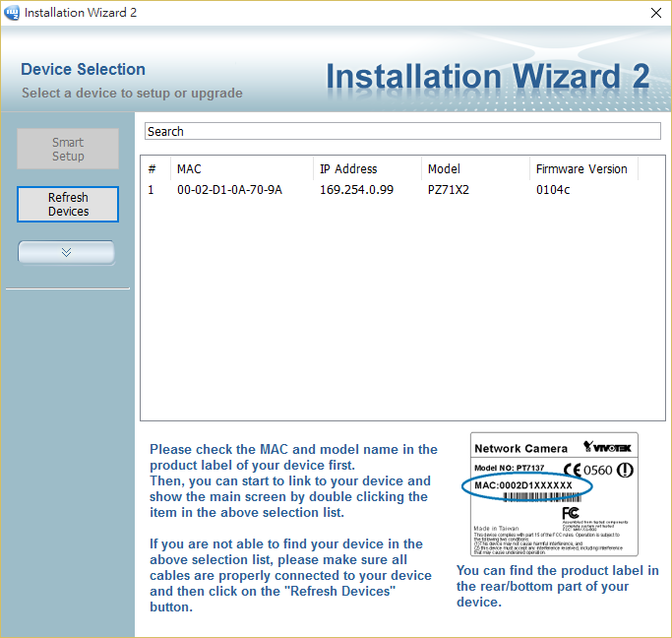Click the Refresh Devices button
The height and width of the screenshot is (638, 672).
(68, 204)
